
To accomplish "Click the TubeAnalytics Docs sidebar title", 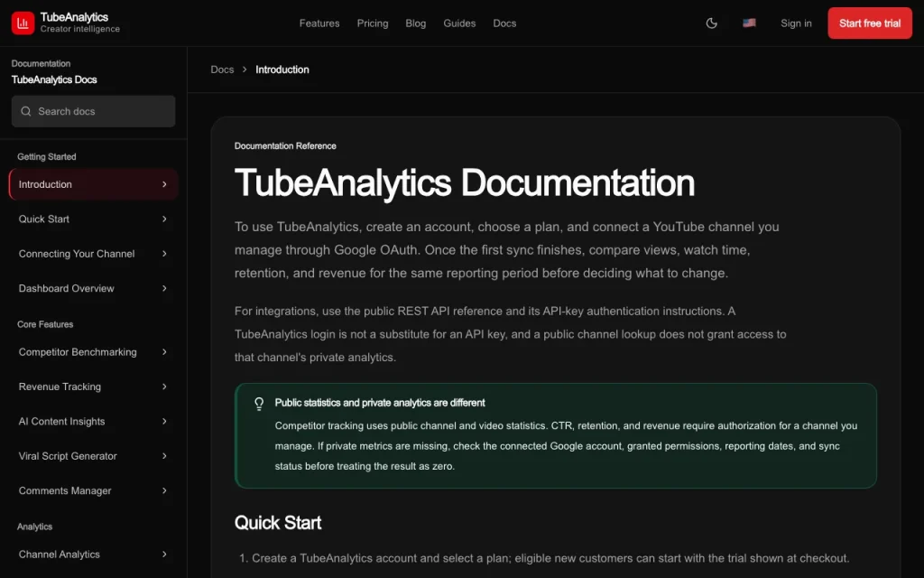I will (54, 79).
